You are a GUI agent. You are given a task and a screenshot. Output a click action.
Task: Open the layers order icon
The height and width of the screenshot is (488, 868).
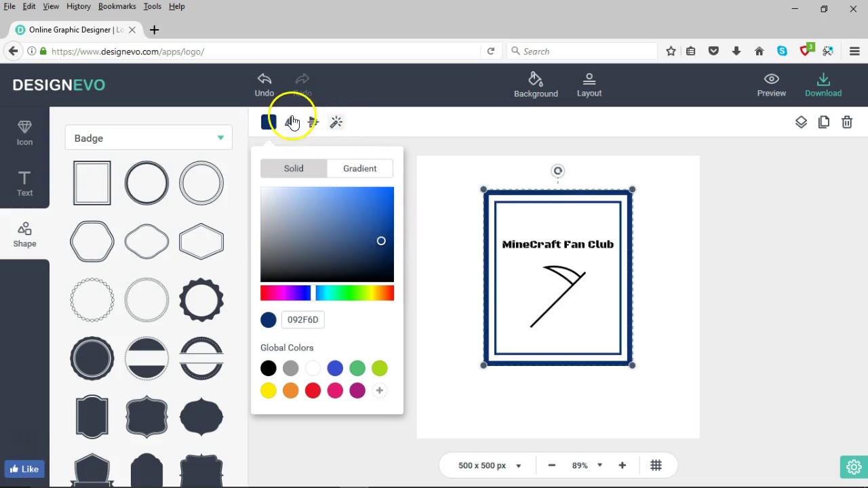click(x=801, y=122)
